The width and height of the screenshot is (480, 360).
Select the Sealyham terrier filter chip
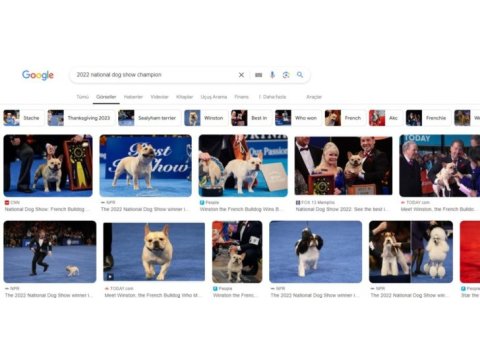tap(149, 118)
